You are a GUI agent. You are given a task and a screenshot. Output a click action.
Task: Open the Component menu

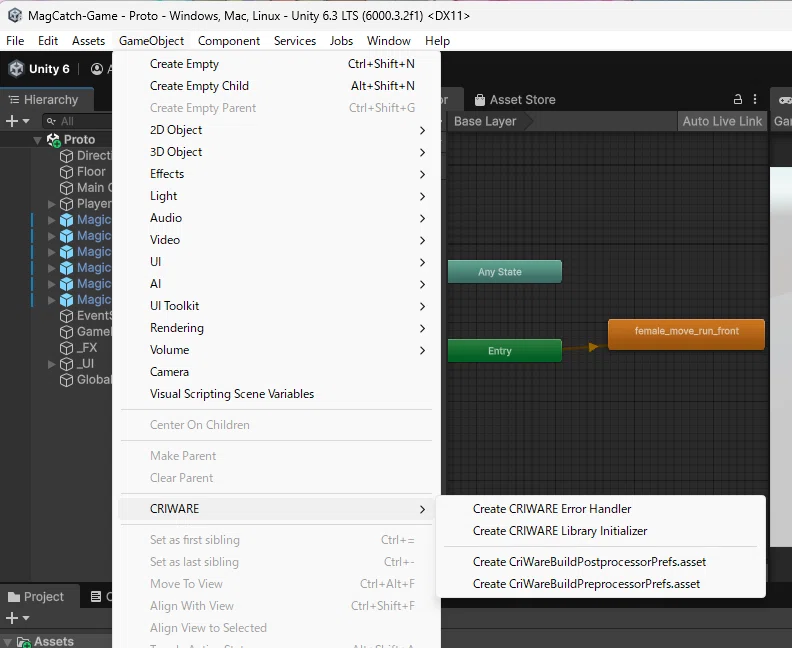pyautogui.click(x=229, y=41)
